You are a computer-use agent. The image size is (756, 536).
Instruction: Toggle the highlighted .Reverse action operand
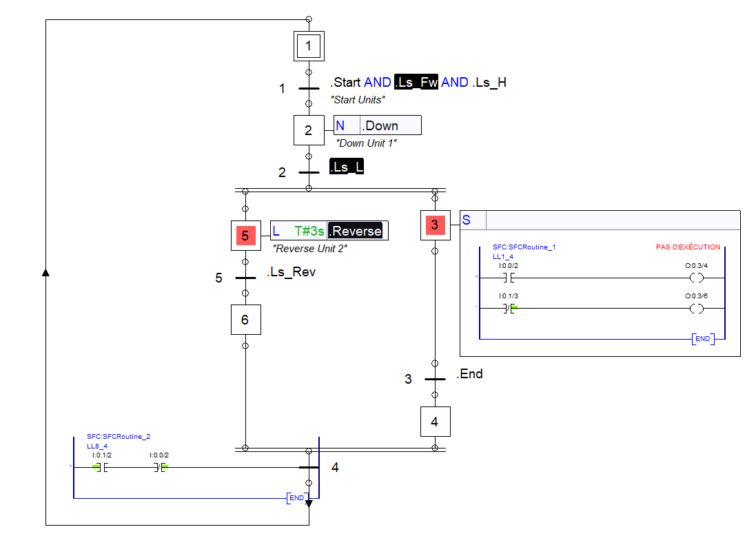pos(356,231)
